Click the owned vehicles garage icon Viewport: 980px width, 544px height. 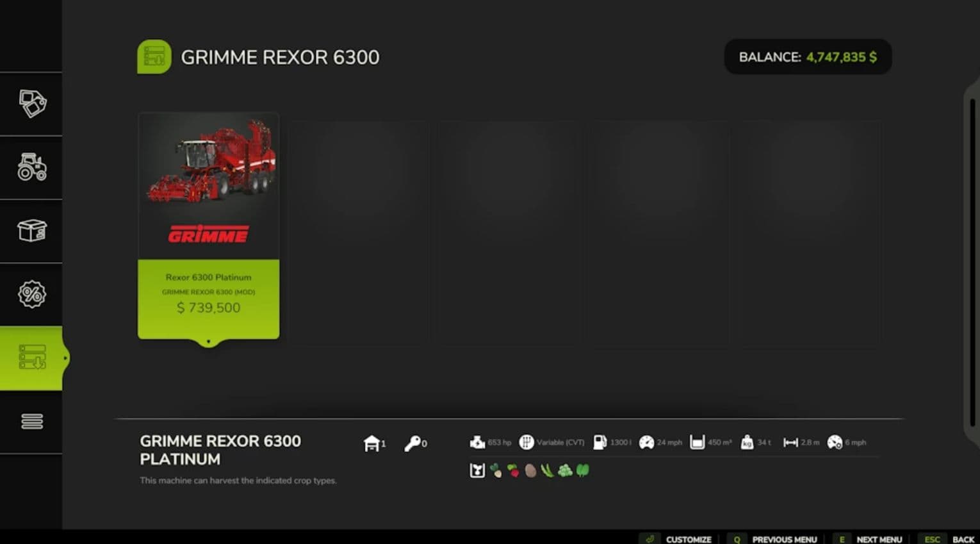pos(372,443)
